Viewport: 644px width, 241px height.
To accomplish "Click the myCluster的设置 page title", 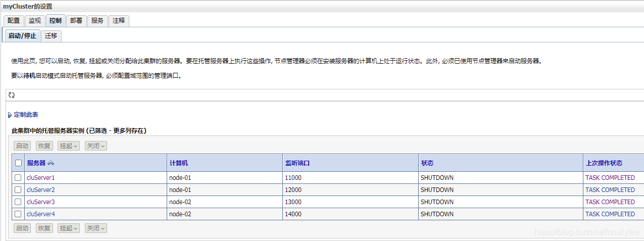I will 27,7.
